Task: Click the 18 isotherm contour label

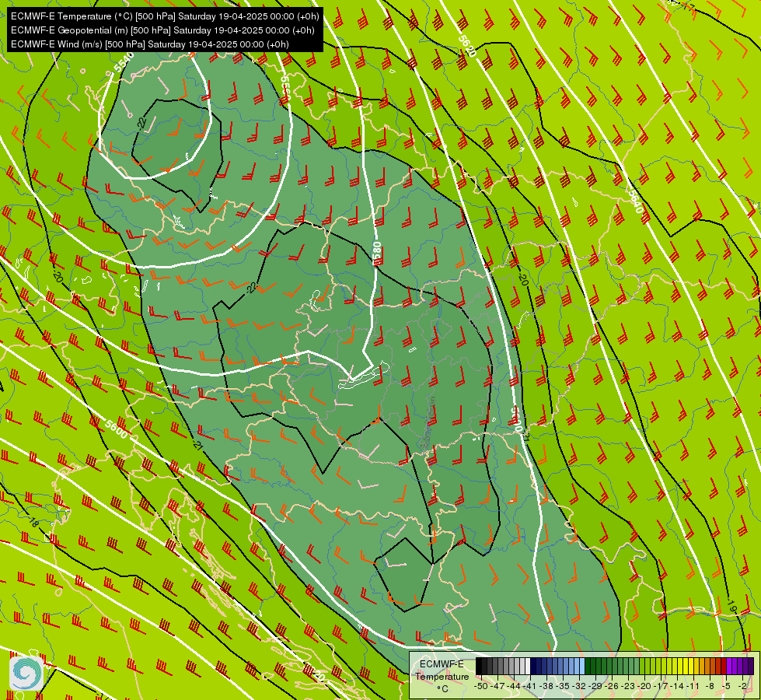Action: pos(33,522)
